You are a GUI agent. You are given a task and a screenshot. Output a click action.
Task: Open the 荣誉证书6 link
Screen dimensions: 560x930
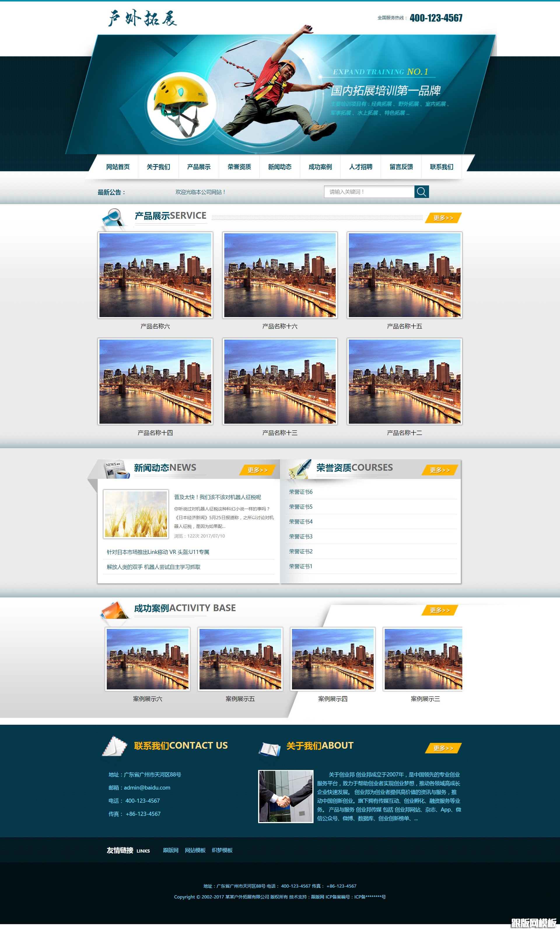click(x=300, y=492)
